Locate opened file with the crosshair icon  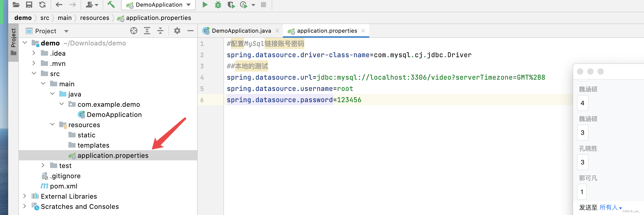[x=134, y=31]
